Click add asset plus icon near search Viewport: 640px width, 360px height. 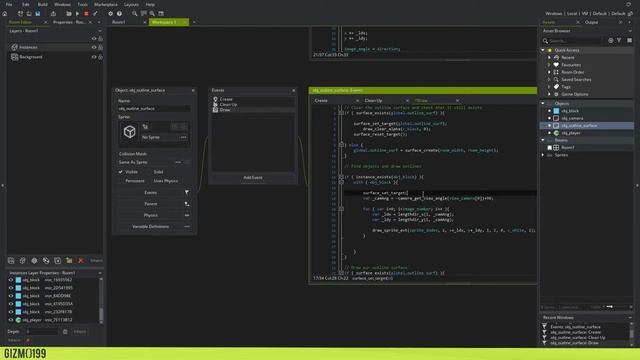(611, 40)
